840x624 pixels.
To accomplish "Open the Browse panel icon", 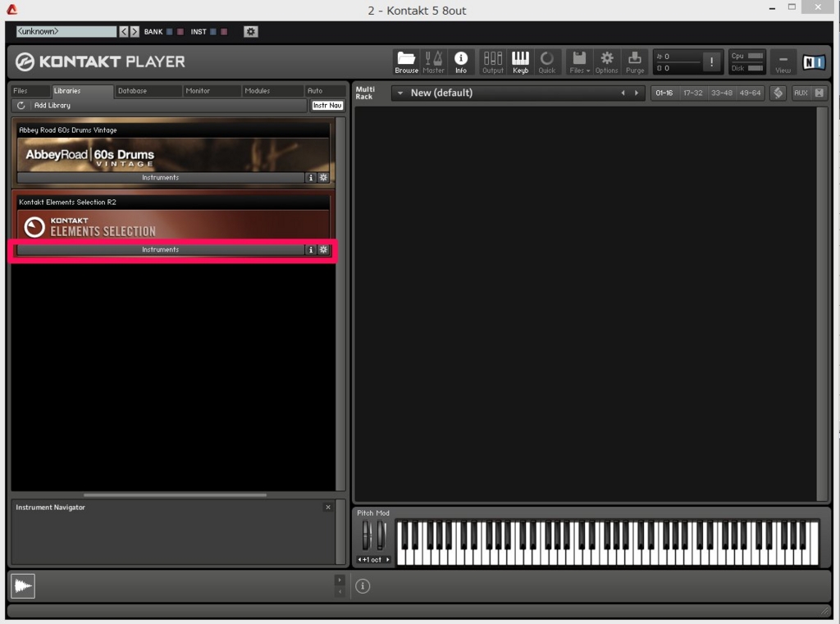I will pos(406,62).
